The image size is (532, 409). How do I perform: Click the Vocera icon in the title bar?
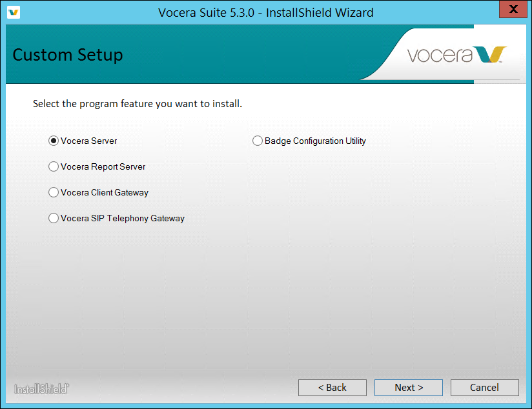pyautogui.click(x=14, y=12)
